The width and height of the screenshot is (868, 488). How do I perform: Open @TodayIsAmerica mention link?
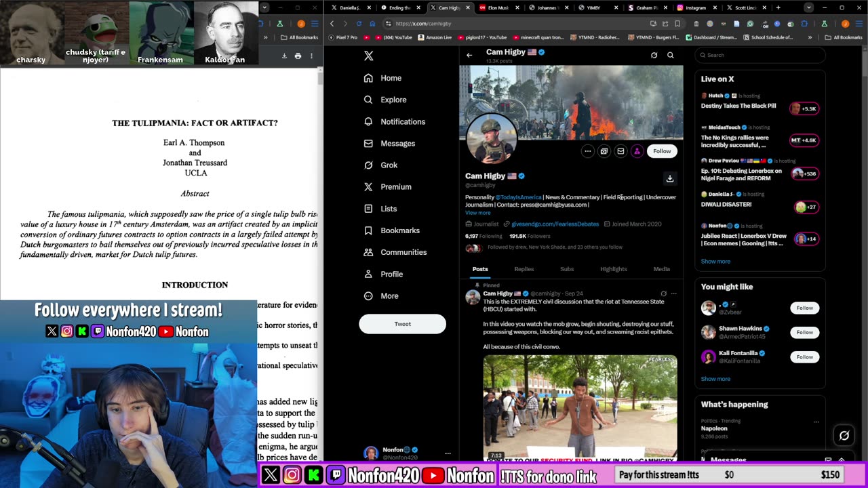519,197
